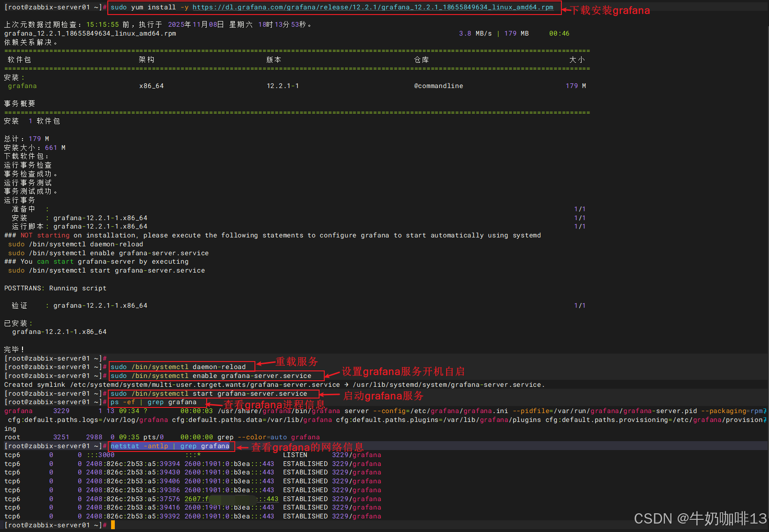
Task: Click the '依赖关系解决。' line
Action: click(x=31, y=42)
